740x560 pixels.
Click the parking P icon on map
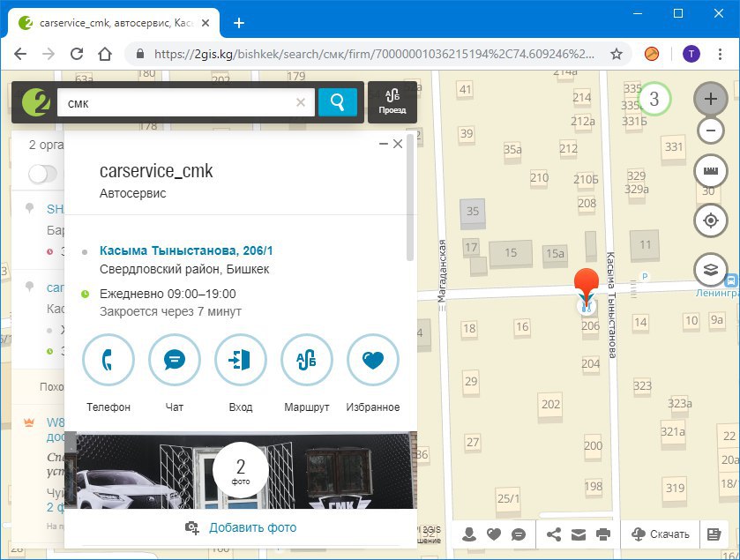[x=644, y=276]
